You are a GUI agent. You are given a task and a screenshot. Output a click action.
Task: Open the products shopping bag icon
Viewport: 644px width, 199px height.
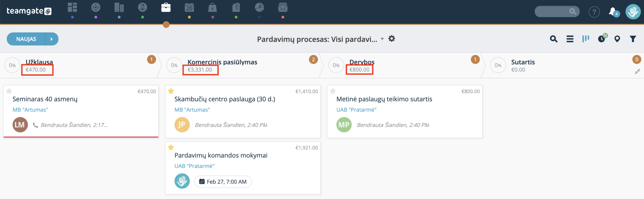(x=213, y=8)
